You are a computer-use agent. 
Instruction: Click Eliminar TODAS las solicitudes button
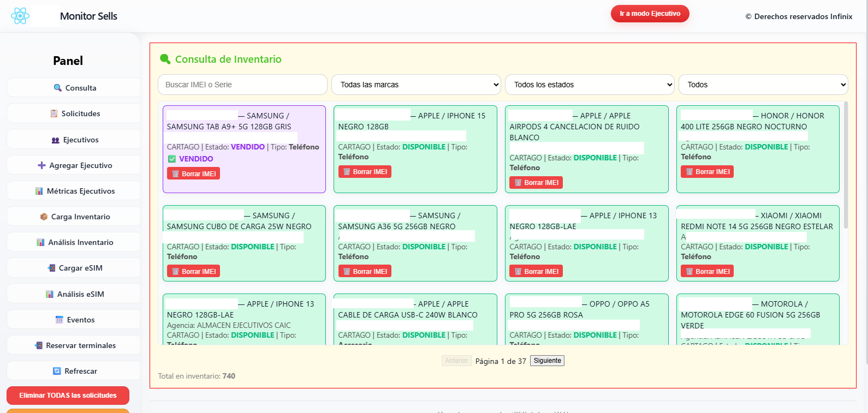[68, 396]
